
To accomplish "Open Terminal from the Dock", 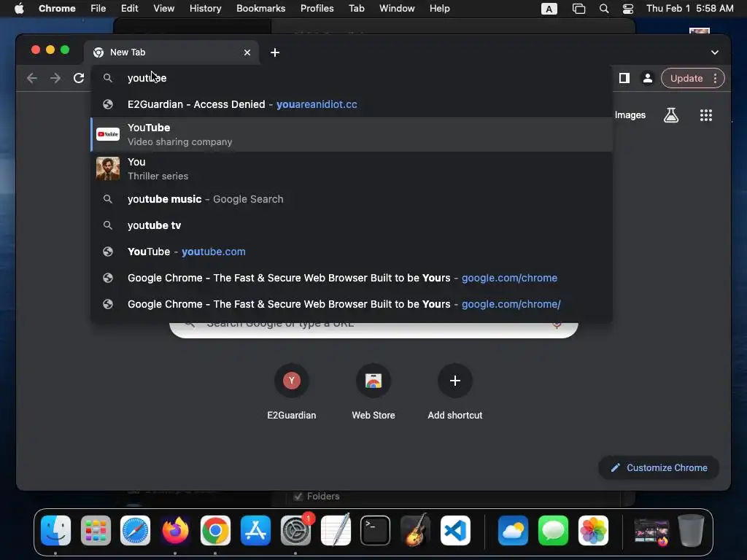I will tap(376, 531).
